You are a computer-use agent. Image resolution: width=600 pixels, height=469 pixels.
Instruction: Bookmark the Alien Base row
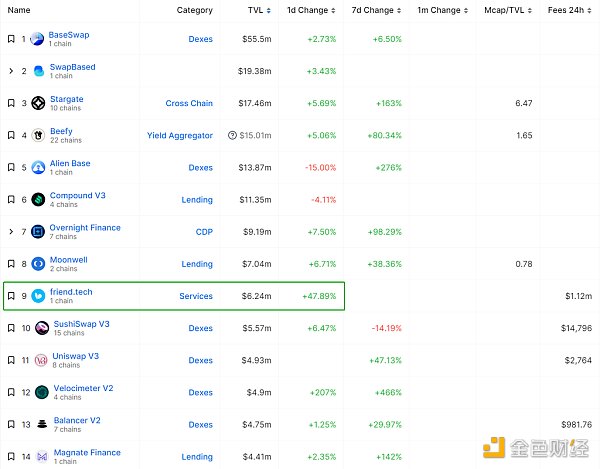coord(11,168)
